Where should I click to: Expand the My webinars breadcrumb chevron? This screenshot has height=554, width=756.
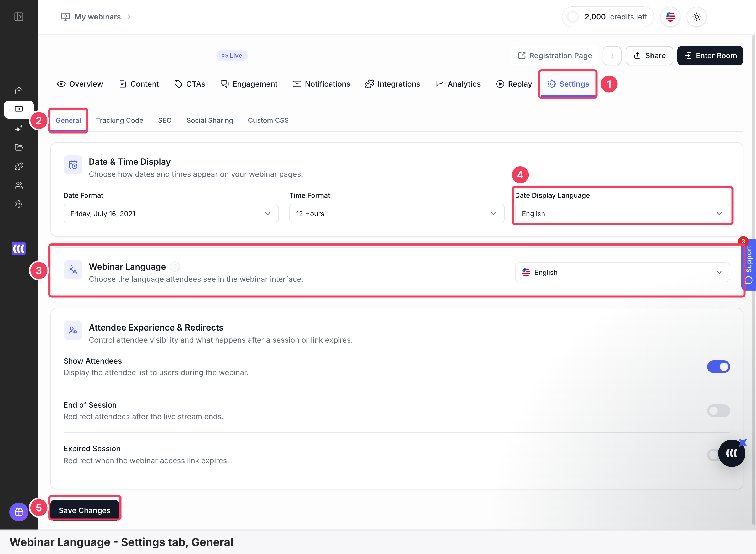[129, 17]
